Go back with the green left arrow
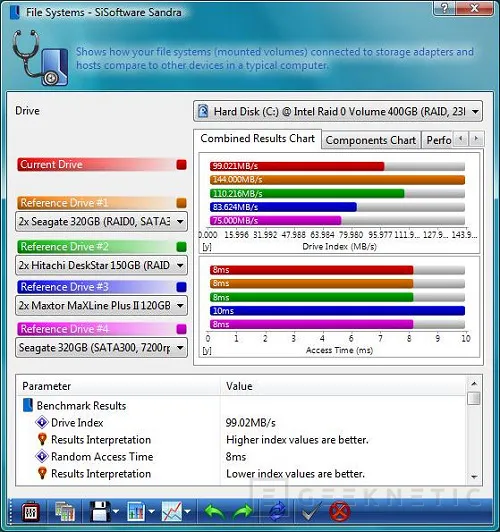The width and height of the screenshot is (500, 532). pyautogui.click(x=215, y=511)
